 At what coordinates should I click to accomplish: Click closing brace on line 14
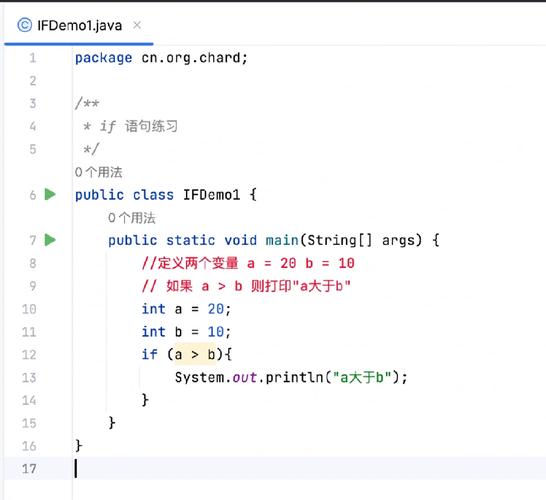[145, 400]
